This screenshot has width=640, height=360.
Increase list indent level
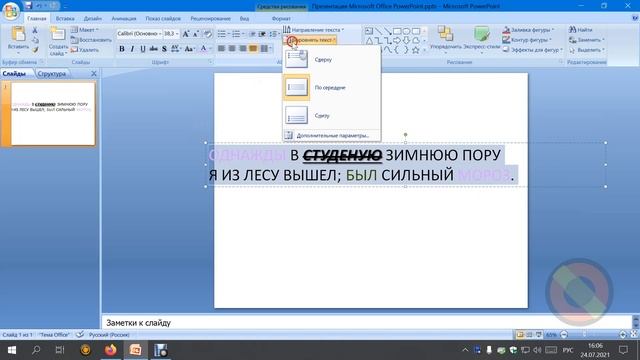point(262,34)
